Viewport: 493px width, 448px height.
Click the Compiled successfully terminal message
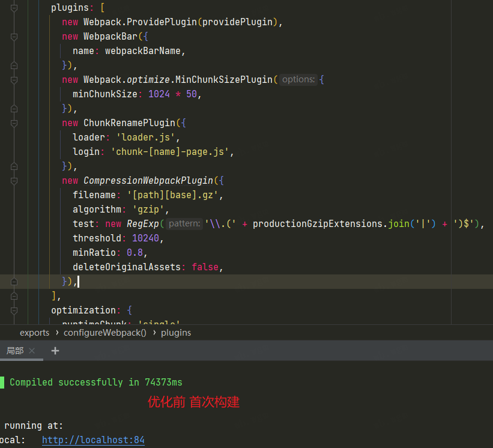pos(96,383)
